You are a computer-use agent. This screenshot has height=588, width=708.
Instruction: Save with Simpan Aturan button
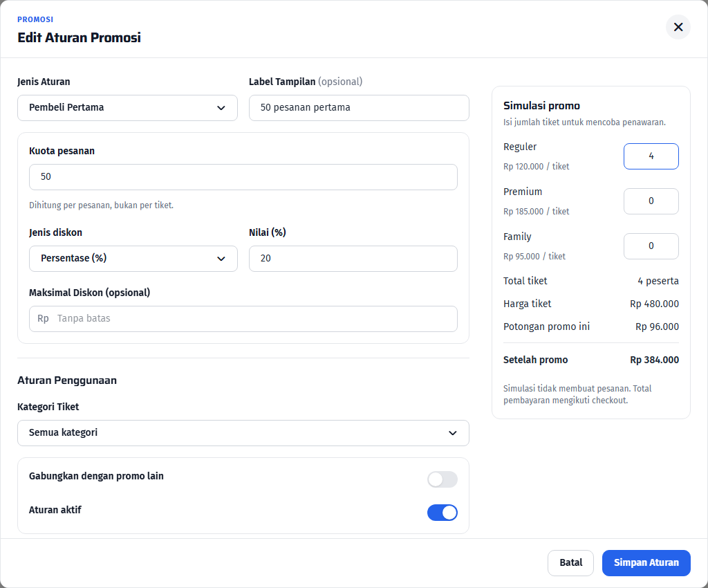click(x=646, y=562)
